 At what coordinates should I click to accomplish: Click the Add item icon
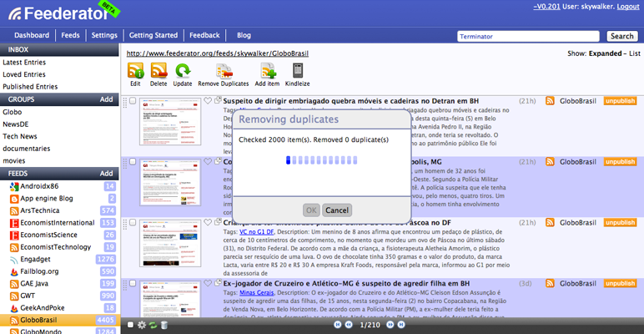pos(268,71)
